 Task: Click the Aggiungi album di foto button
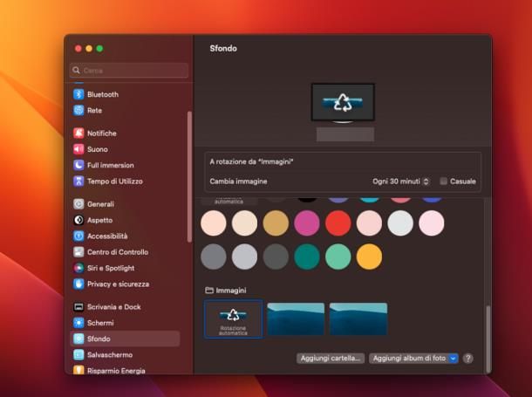(x=413, y=359)
